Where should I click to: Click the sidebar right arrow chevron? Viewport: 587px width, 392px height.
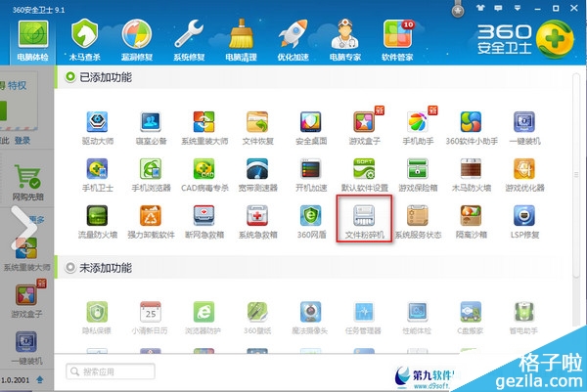click(x=24, y=228)
